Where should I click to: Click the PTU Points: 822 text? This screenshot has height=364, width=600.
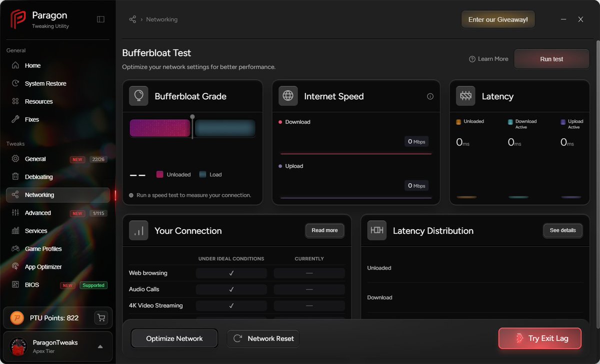(55, 318)
